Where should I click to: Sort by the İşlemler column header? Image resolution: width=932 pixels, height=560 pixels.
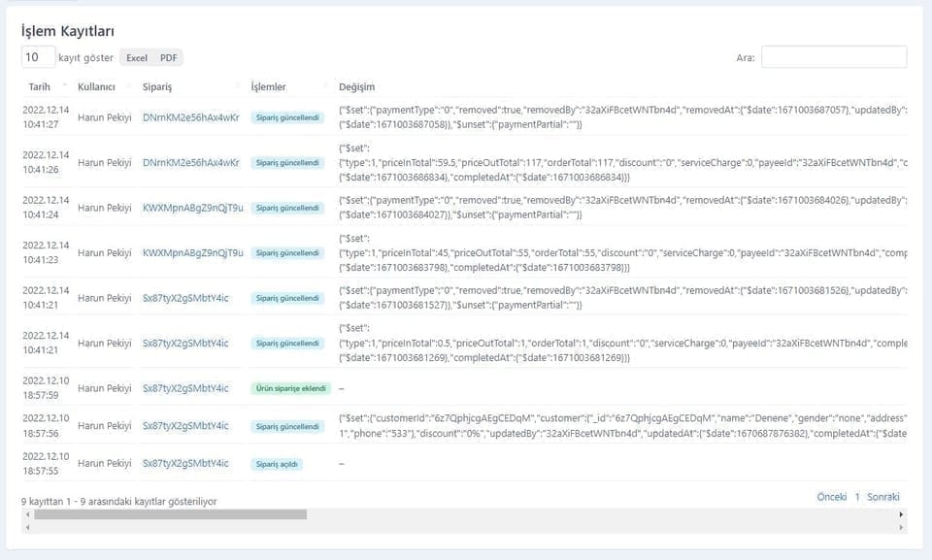point(268,86)
